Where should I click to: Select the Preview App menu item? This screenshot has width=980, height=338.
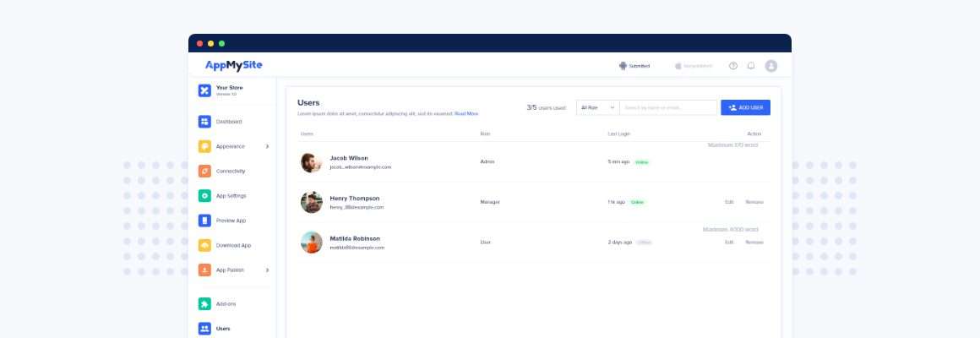(231, 221)
